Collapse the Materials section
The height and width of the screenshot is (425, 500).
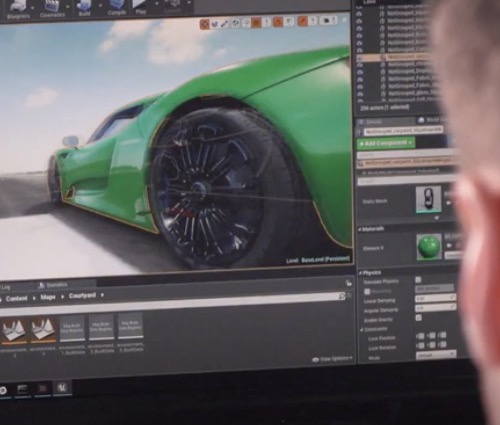pyautogui.click(x=360, y=229)
